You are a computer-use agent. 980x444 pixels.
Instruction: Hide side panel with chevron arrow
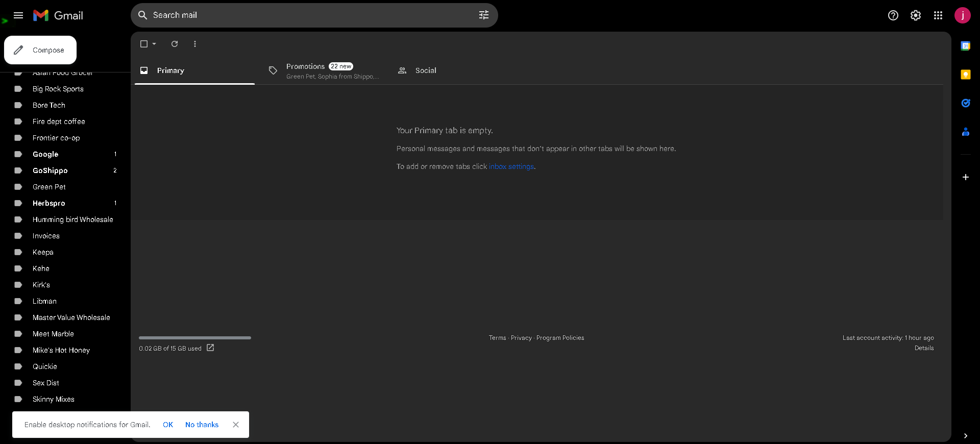[x=966, y=436]
